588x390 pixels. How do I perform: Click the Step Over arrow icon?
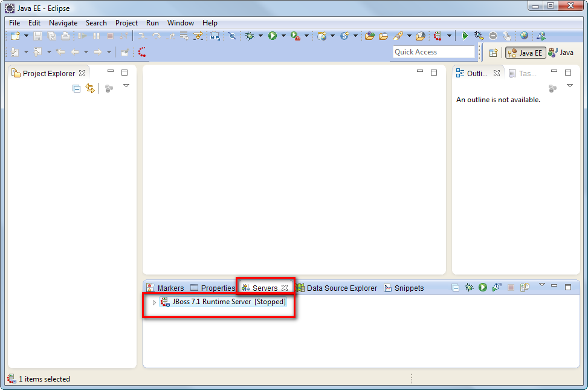(x=157, y=36)
